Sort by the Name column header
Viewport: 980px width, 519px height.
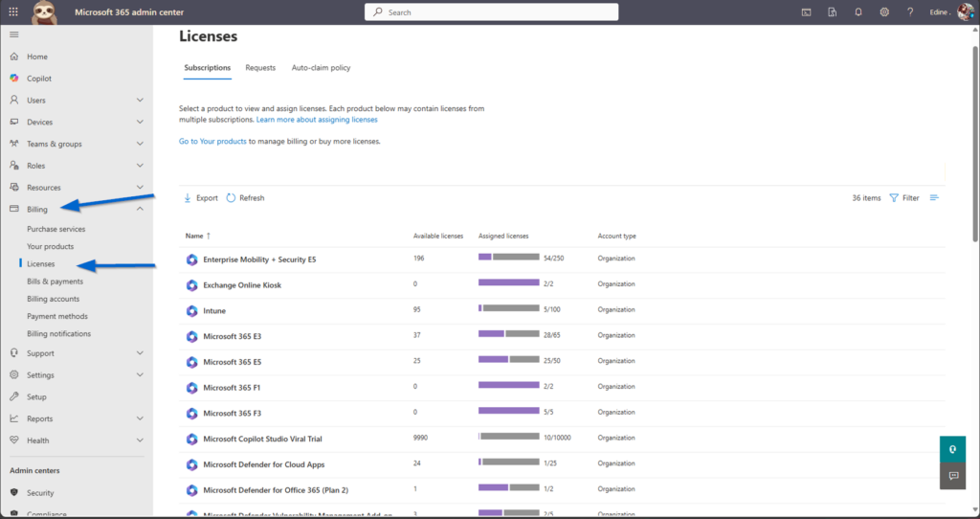[x=197, y=236]
